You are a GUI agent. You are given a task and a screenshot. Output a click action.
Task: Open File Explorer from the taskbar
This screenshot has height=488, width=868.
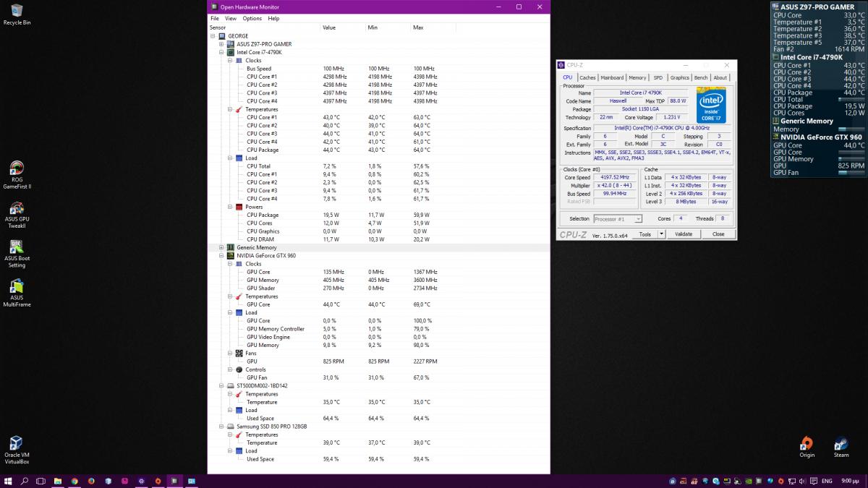pyautogui.click(x=58, y=481)
